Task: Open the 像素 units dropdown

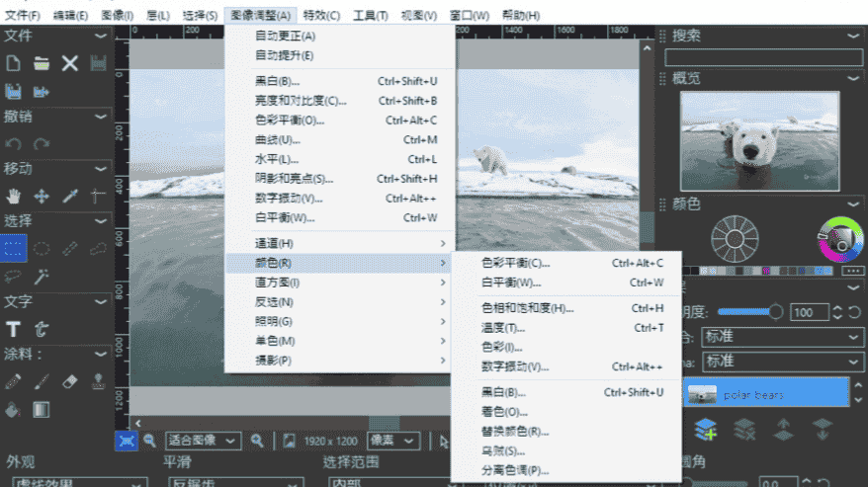Action: pyautogui.click(x=392, y=442)
